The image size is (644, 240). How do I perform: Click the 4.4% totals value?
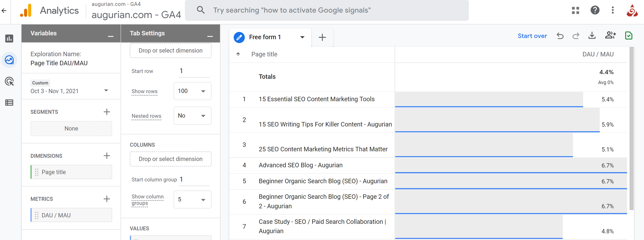[606, 72]
